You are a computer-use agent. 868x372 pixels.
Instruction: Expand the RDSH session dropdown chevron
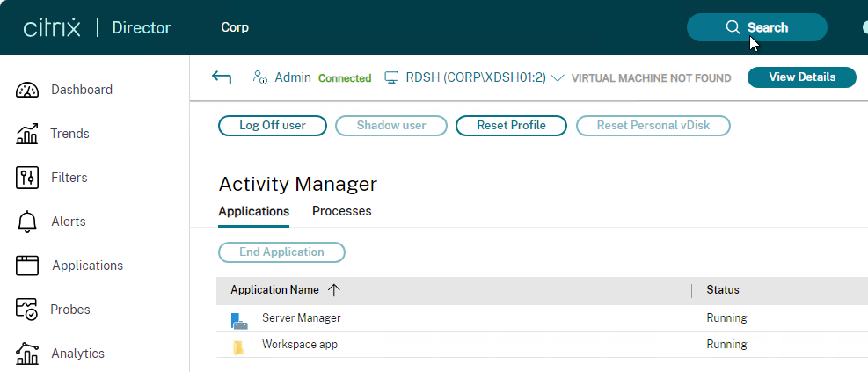pos(558,78)
